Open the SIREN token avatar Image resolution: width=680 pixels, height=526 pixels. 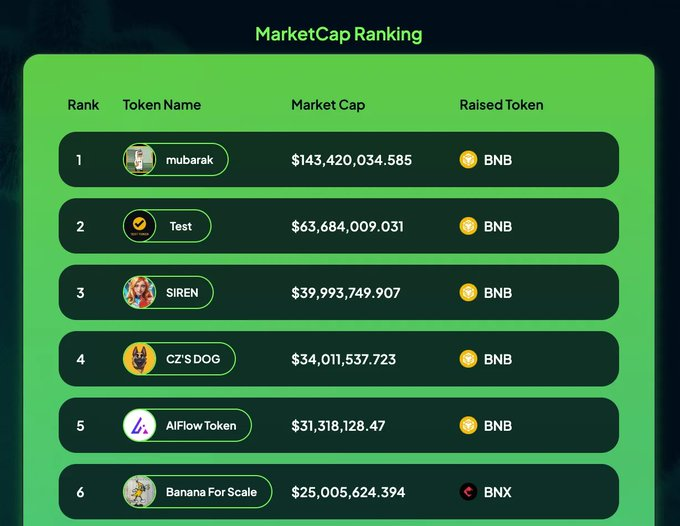(x=139, y=293)
